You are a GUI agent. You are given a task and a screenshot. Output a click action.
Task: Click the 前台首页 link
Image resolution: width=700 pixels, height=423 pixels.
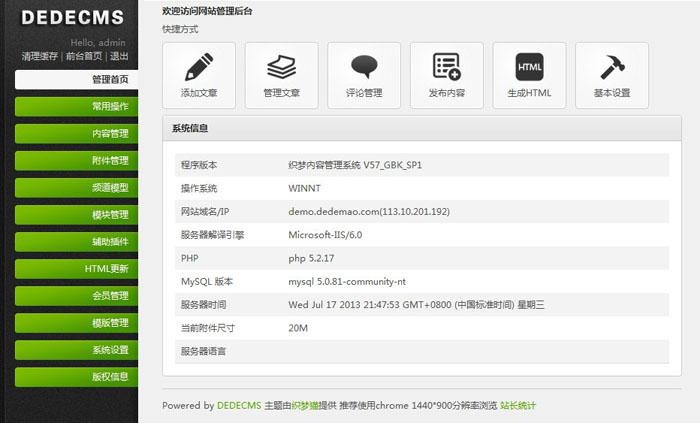[x=84, y=56]
